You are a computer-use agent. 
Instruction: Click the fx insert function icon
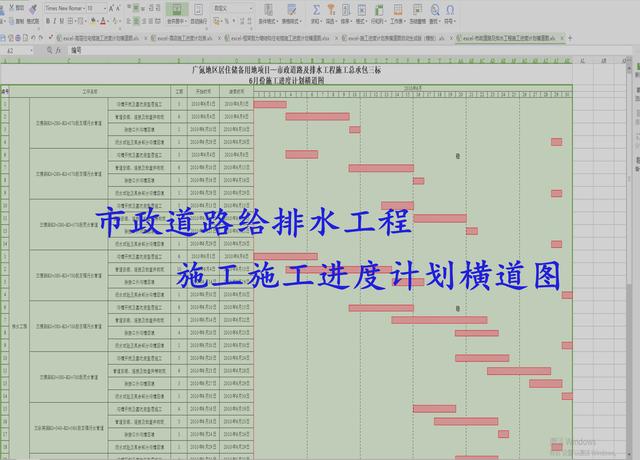(x=58, y=50)
